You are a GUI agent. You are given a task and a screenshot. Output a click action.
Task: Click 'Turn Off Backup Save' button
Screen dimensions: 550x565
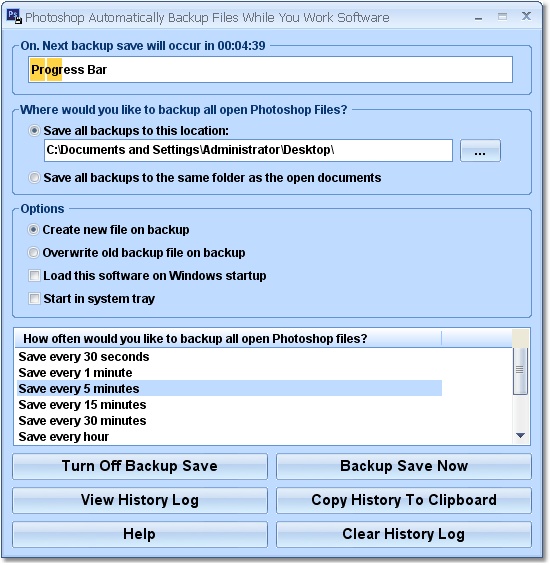click(x=140, y=466)
